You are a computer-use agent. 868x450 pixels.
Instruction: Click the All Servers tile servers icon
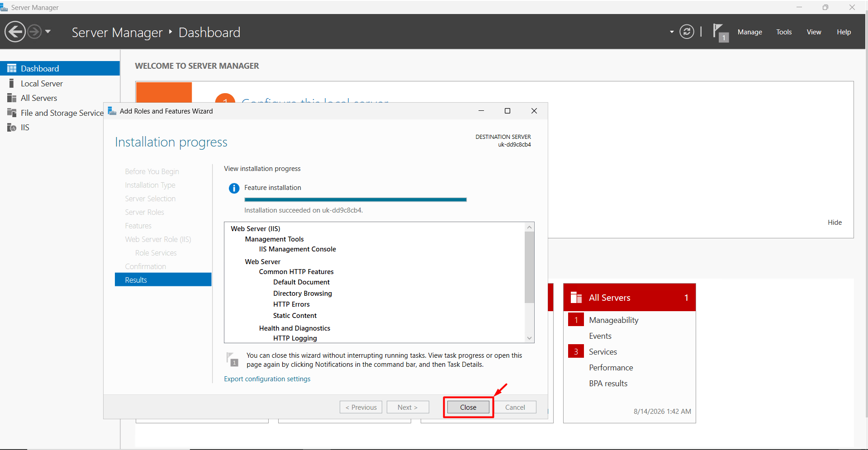click(x=576, y=297)
